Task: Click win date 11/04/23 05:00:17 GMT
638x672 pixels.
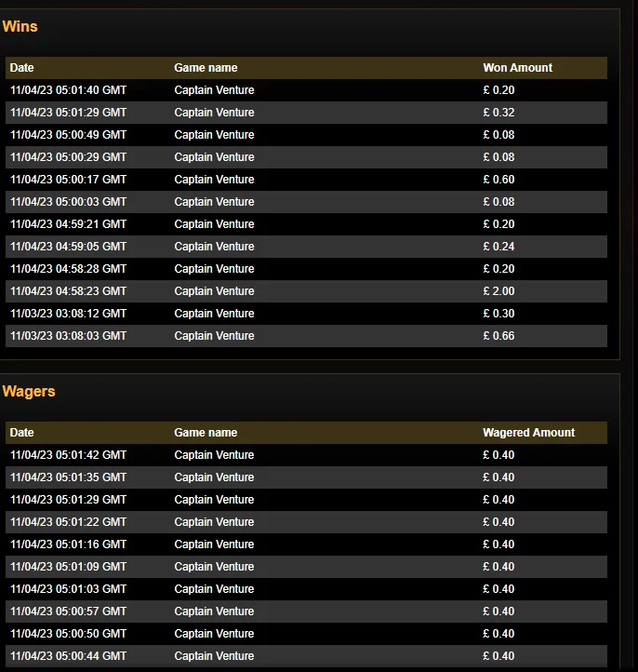Action: click(69, 179)
